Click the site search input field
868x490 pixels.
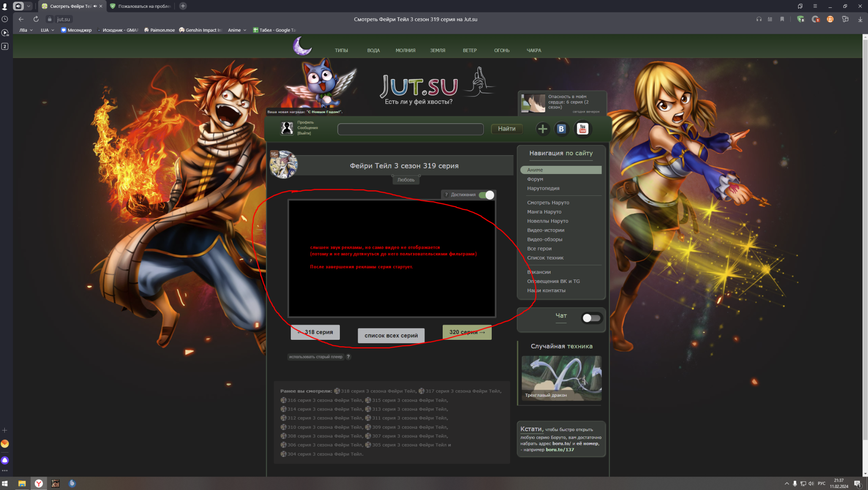(410, 129)
